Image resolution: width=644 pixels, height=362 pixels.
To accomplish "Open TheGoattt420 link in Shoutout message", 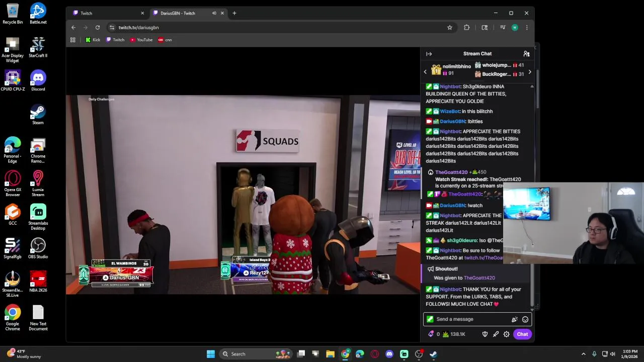I will pos(479,278).
